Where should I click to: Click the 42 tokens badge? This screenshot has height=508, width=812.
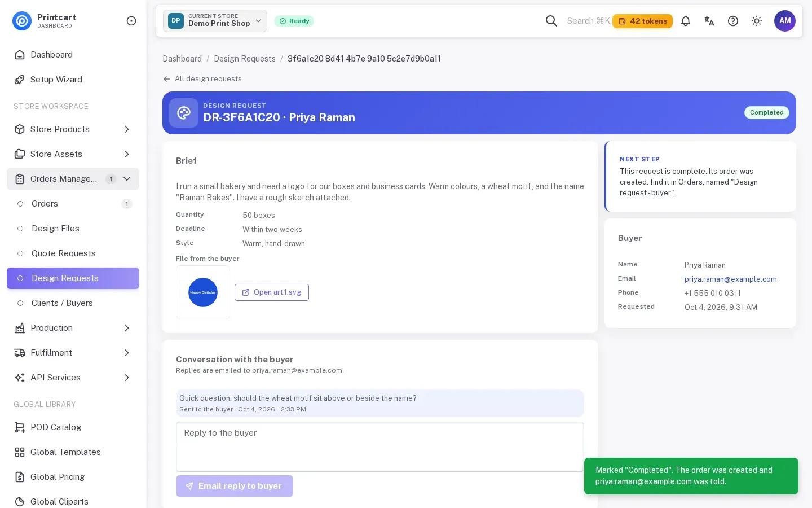click(642, 21)
